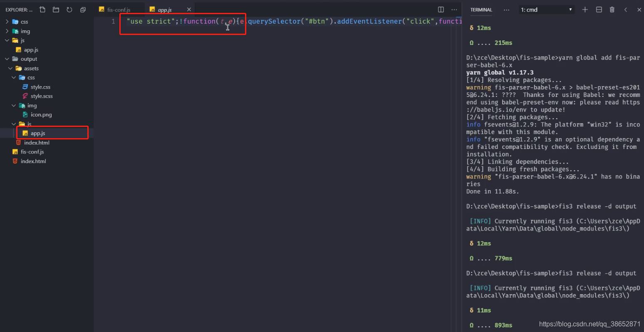This screenshot has width=644, height=332.
Task: Click the blog.csdn.net URL text
Action: tap(590, 324)
